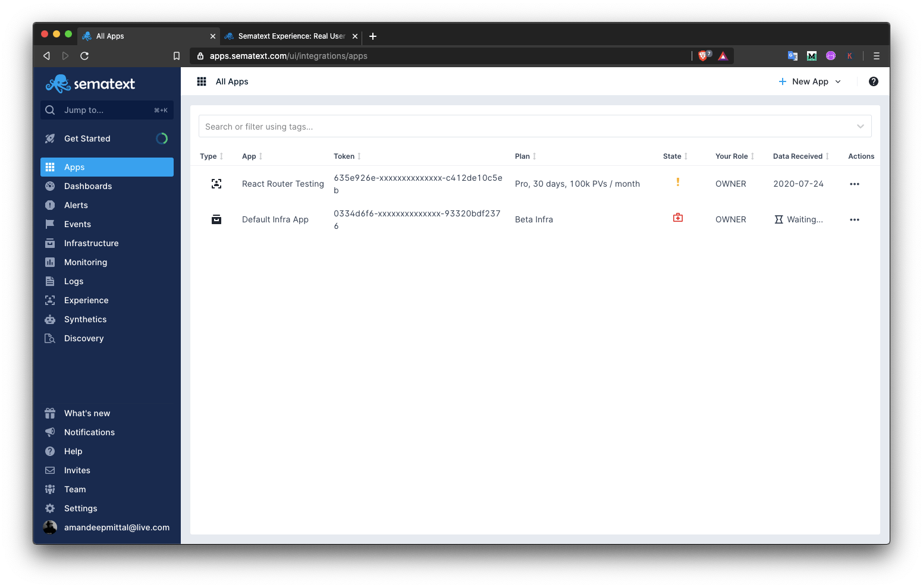Click the Infrastructure sidebar icon
The height and width of the screenshot is (588, 923).
50,243
